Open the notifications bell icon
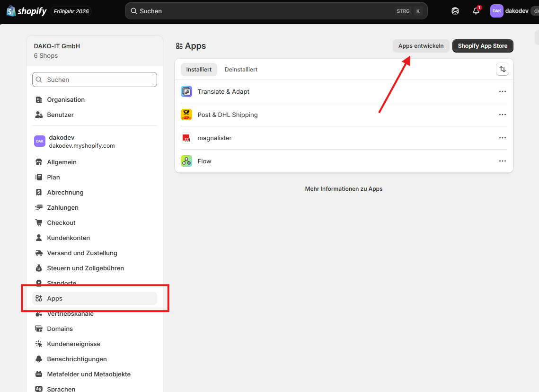Image resolution: width=539 pixels, height=392 pixels. coord(476,11)
